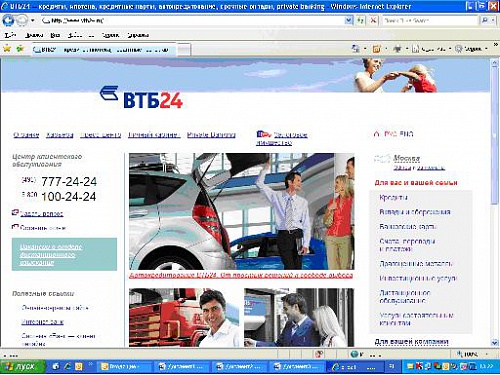The height and width of the screenshot is (375, 500).
Task: Click the scroll-down arrow of the page scrollbar
Action: pyautogui.click(x=495, y=342)
